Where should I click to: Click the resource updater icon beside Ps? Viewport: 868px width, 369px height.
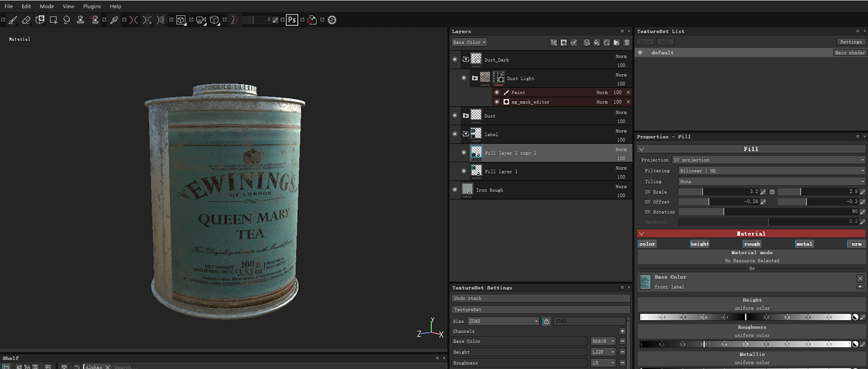click(312, 20)
